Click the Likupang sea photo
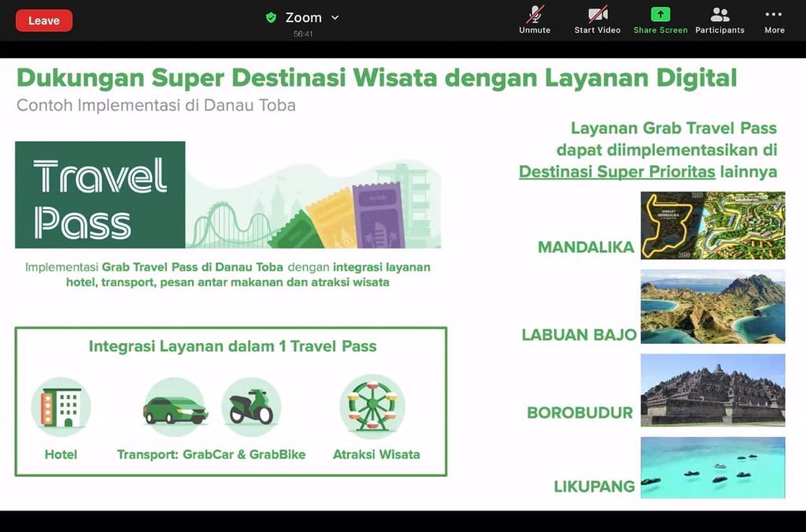The image size is (806, 532). 712,467
